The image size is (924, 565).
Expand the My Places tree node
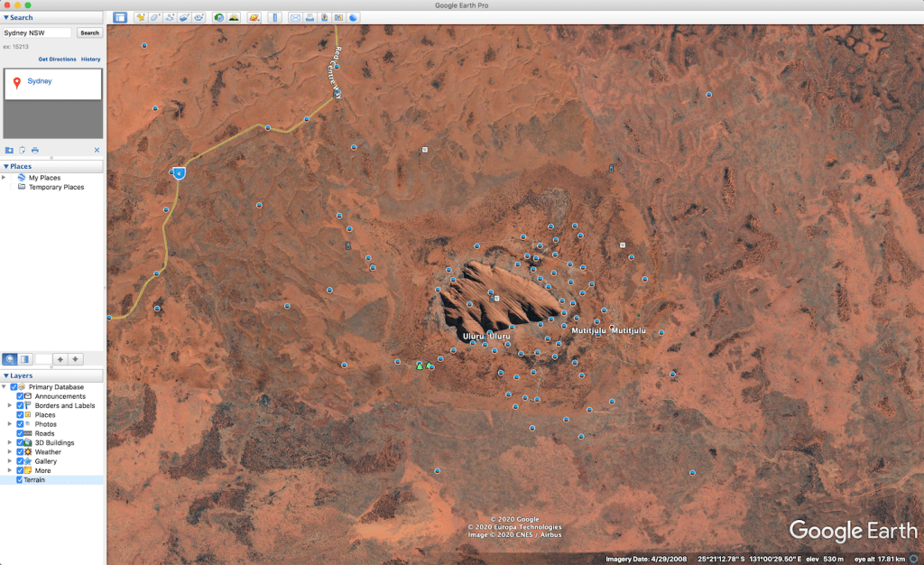(x=5, y=177)
